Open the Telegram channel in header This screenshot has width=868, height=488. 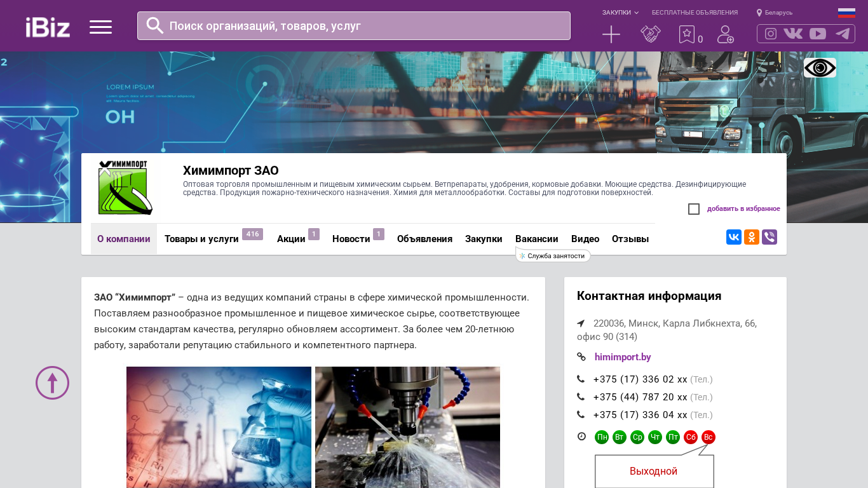point(843,34)
